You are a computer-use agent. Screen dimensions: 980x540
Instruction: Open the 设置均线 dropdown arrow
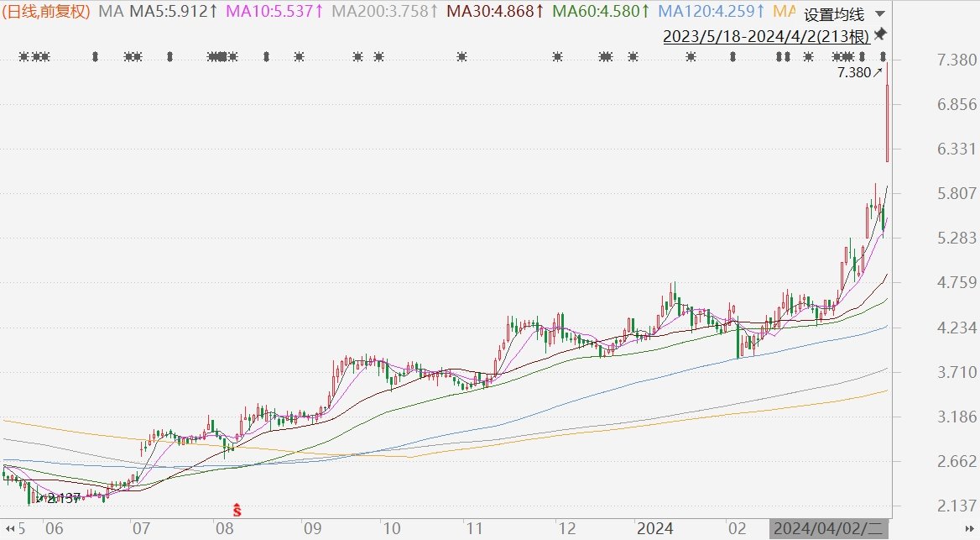click(x=878, y=14)
